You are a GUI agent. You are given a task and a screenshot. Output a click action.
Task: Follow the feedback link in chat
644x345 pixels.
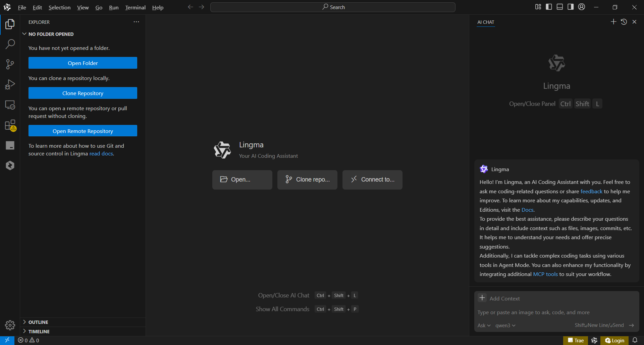coord(591,192)
